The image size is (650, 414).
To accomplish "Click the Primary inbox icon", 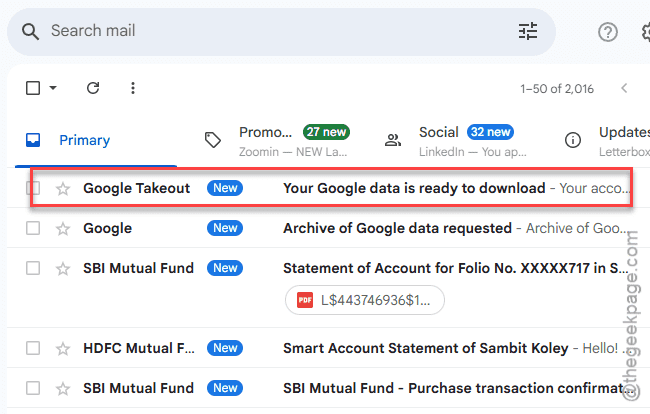I will coord(33,140).
